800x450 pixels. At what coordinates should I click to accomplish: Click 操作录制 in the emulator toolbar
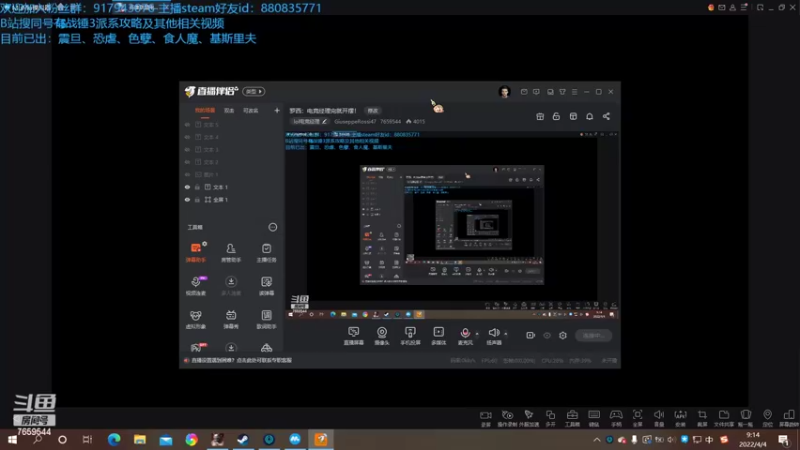coord(507,418)
